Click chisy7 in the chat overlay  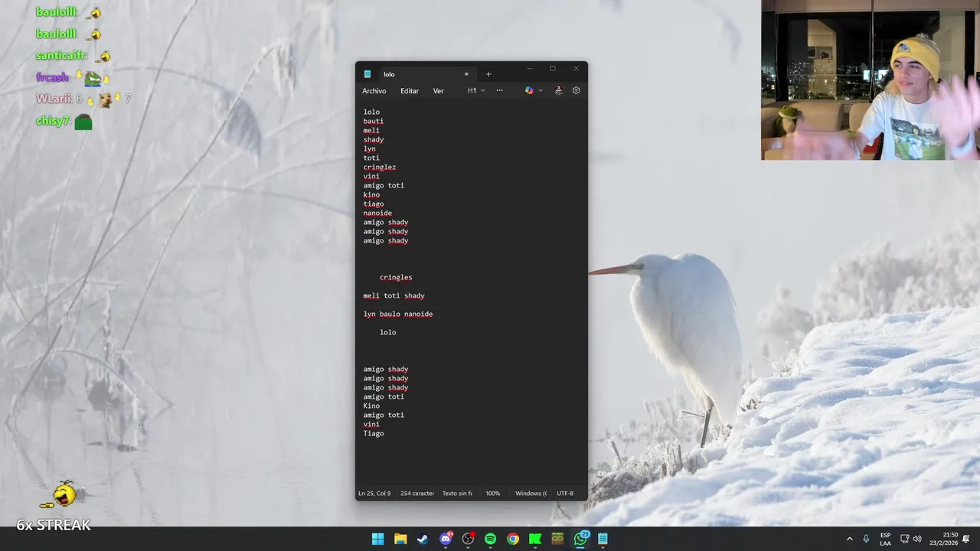pyautogui.click(x=53, y=121)
